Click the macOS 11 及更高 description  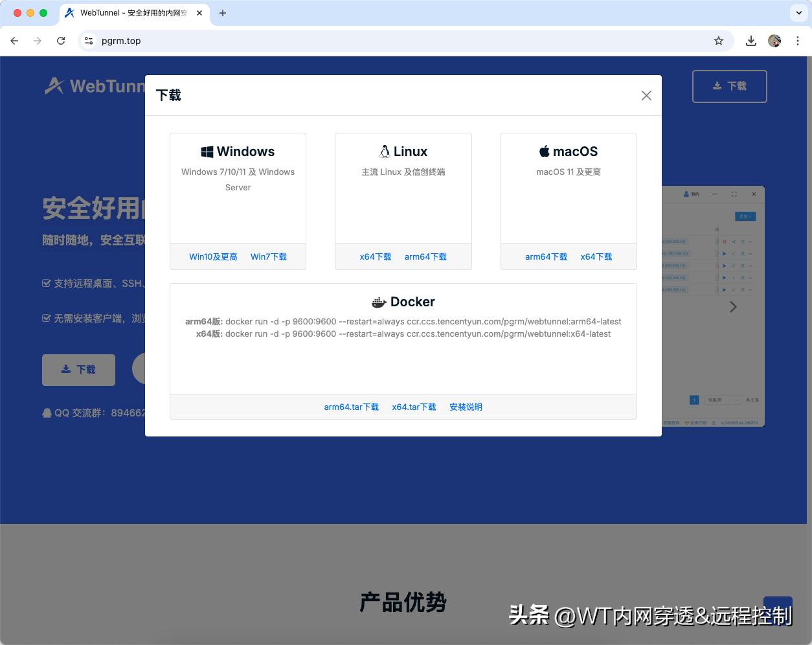pos(569,172)
